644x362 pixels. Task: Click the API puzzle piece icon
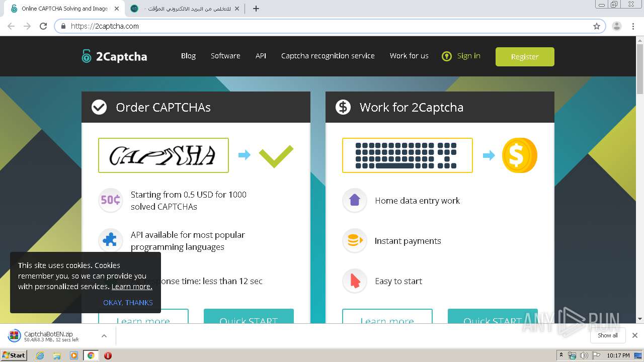click(111, 240)
